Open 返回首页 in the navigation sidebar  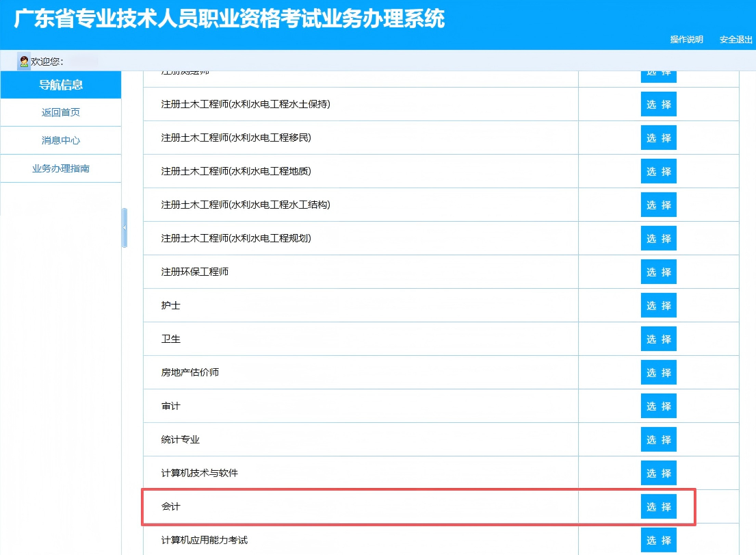tap(60, 112)
